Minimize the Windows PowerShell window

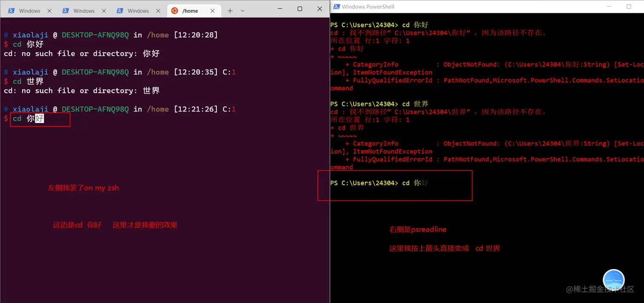(x=609, y=6)
